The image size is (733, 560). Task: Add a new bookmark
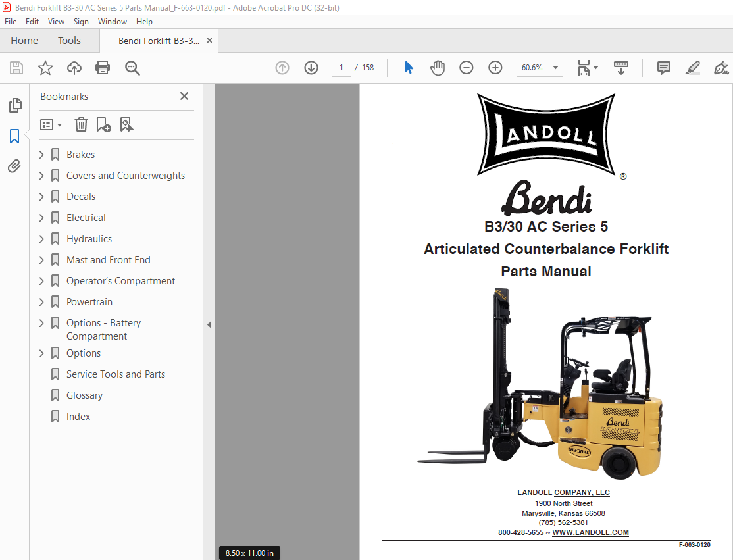103,124
